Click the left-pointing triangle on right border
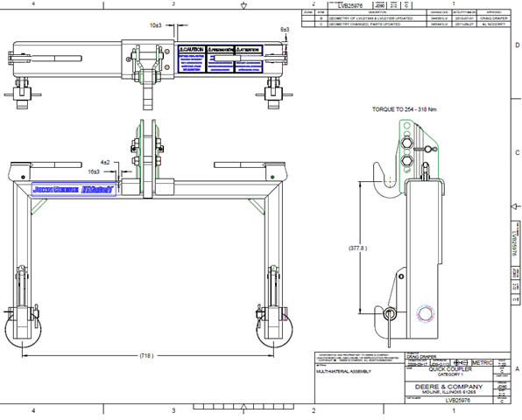Image resolution: width=522 pixels, height=420 pixels. pos(515,206)
